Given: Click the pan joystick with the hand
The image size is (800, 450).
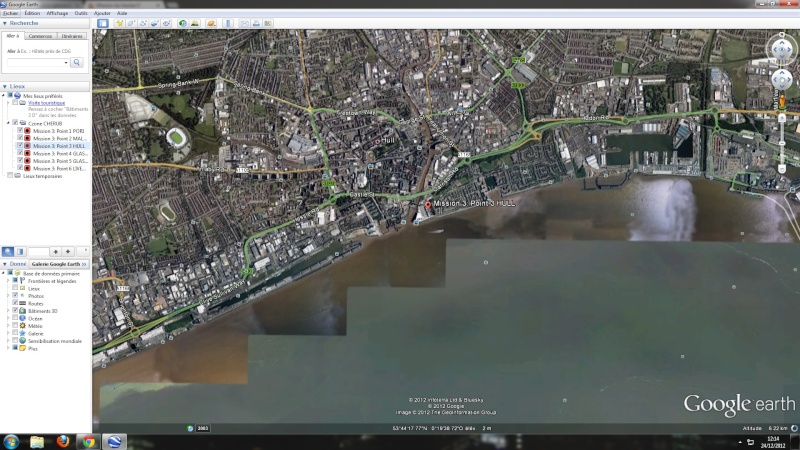Looking at the screenshot, I should (782, 80).
